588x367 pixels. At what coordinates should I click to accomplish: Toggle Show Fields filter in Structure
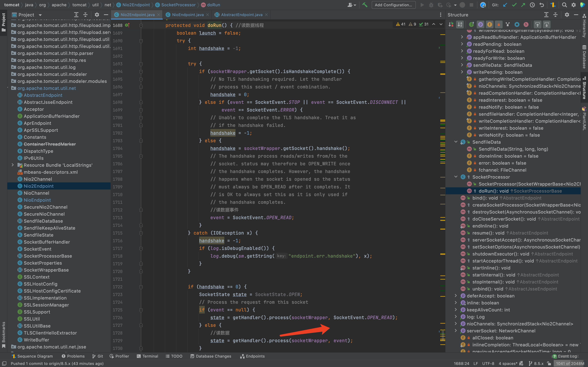pos(490,24)
